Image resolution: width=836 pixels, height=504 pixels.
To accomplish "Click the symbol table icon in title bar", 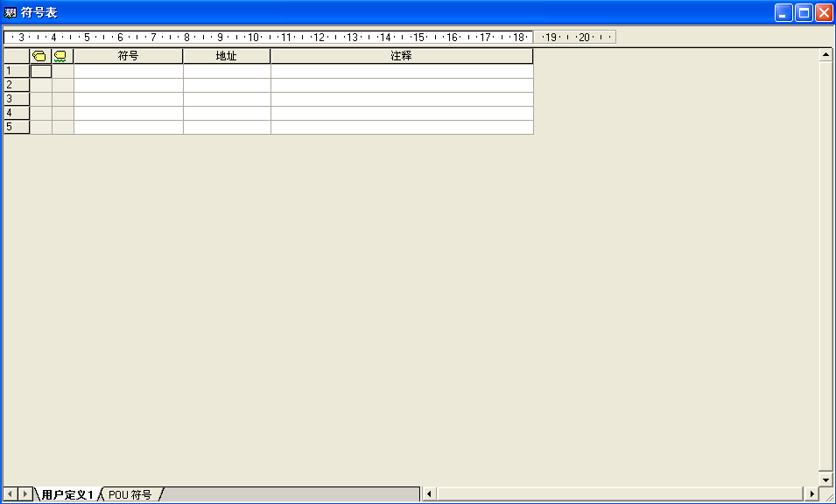I will click(x=11, y=12).
